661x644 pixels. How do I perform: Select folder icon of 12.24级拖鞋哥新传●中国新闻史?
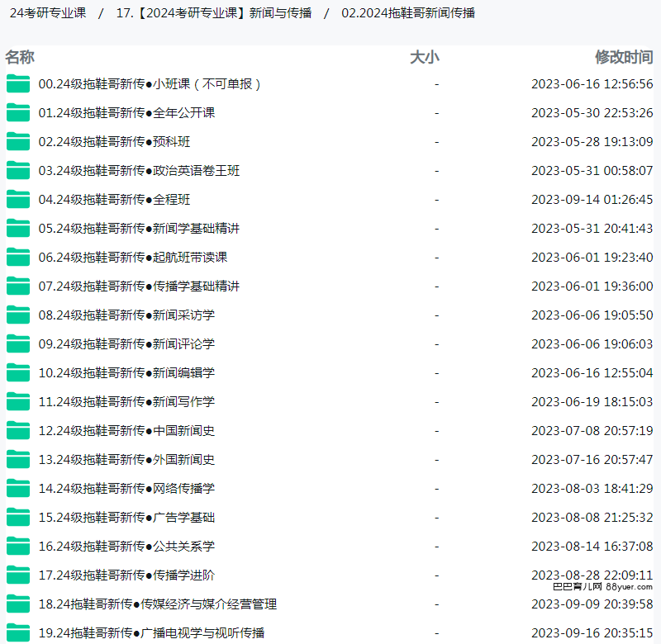point(18,430)
